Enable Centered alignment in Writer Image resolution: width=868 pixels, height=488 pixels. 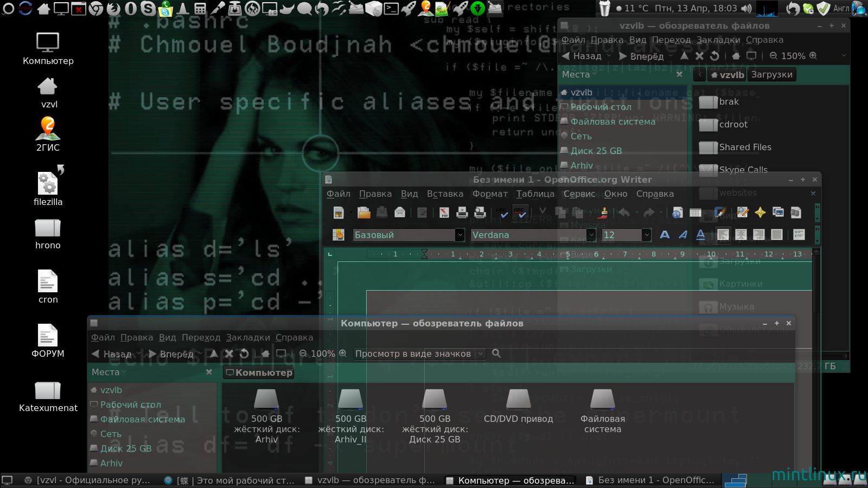pyautogui.click(x=741, y=235)
